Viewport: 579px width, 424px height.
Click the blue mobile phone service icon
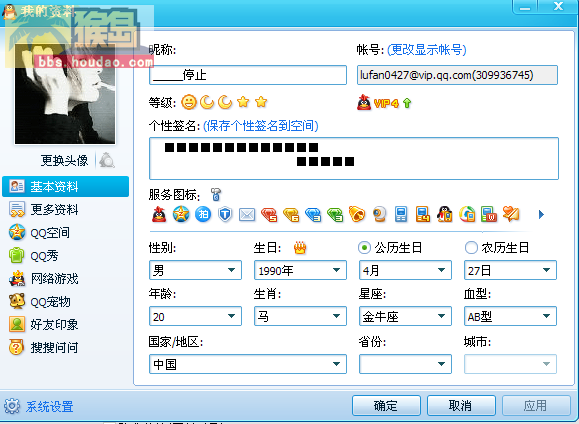pyautogui.click(x=401, y=214)
